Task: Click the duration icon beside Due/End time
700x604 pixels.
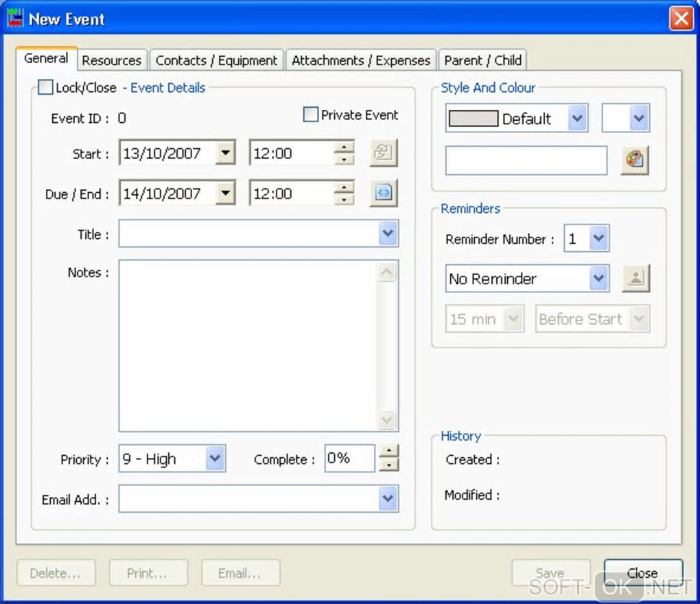Action: pos(384,193)
